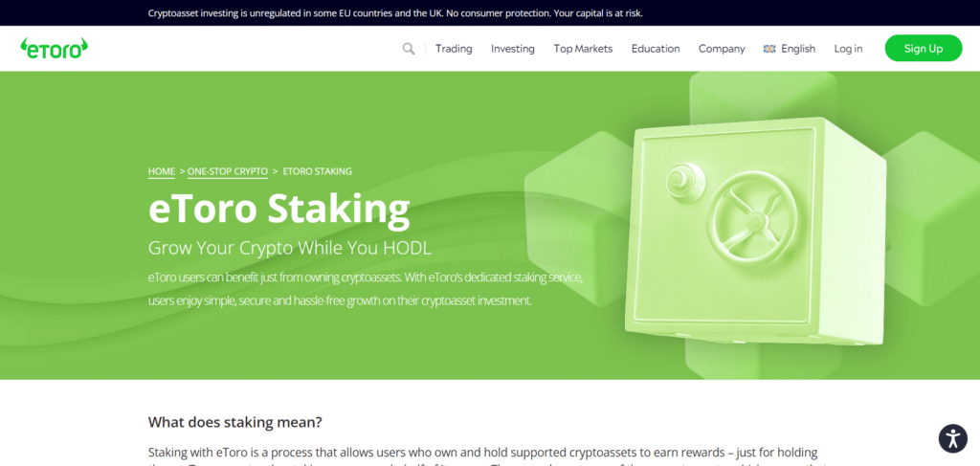This screenshot has width=980, height=466.
Task: Click the eToro logo
Action: 55,48
